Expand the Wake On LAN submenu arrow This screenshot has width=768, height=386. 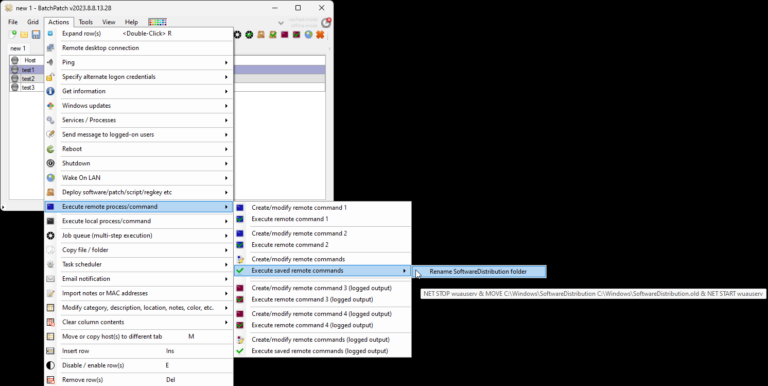click(226, 178)
